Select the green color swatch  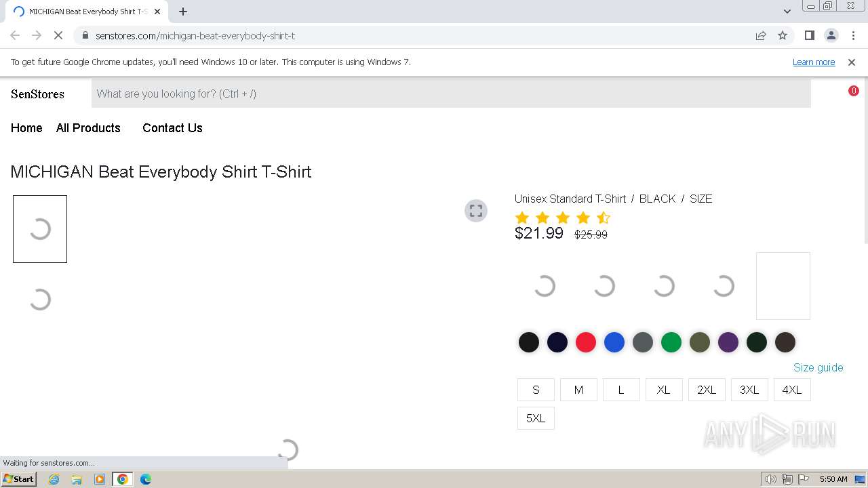click(671, 342)
